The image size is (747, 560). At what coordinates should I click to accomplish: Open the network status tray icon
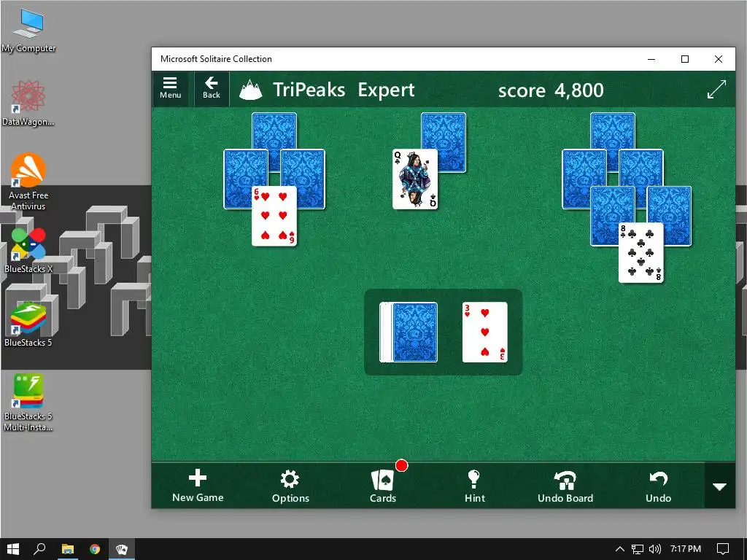(637, 549)
